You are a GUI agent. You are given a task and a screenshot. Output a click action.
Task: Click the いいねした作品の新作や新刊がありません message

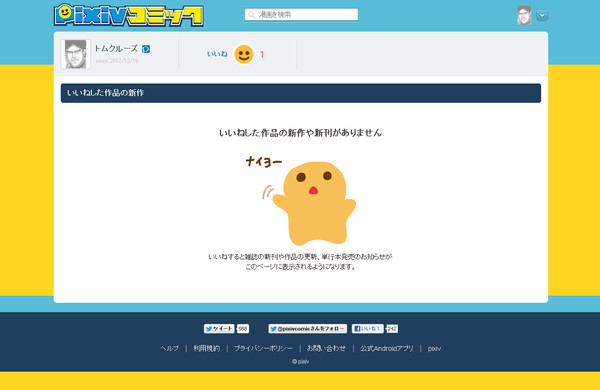click(x=300, y=133)
